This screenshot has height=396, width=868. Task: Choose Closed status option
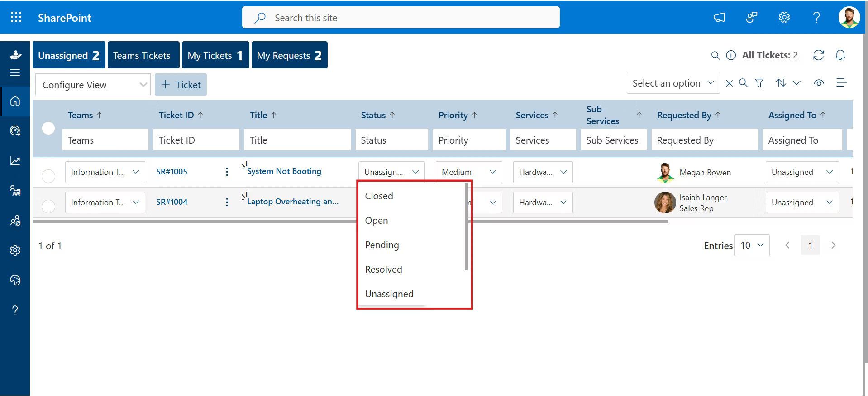pyautogui.click(x=411, y=196)
